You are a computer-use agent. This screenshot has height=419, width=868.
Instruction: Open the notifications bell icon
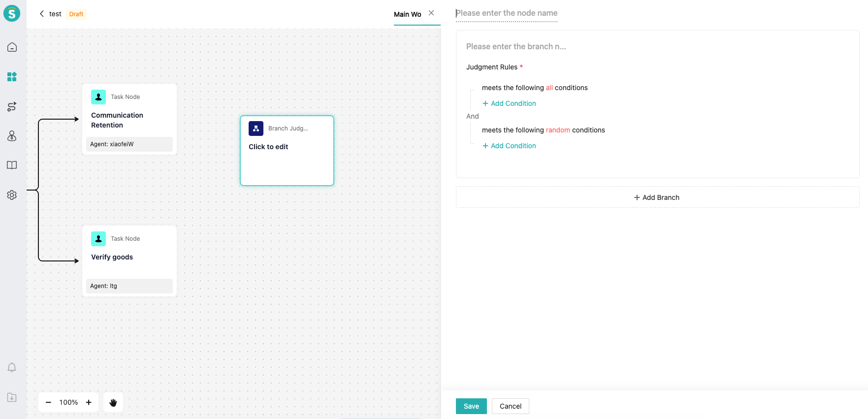coord(12,368)
